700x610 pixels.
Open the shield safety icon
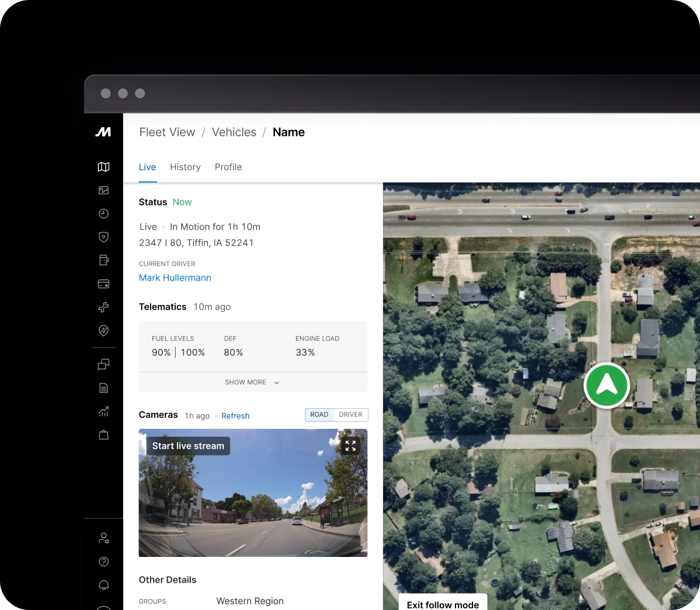(x=104, y=237)
